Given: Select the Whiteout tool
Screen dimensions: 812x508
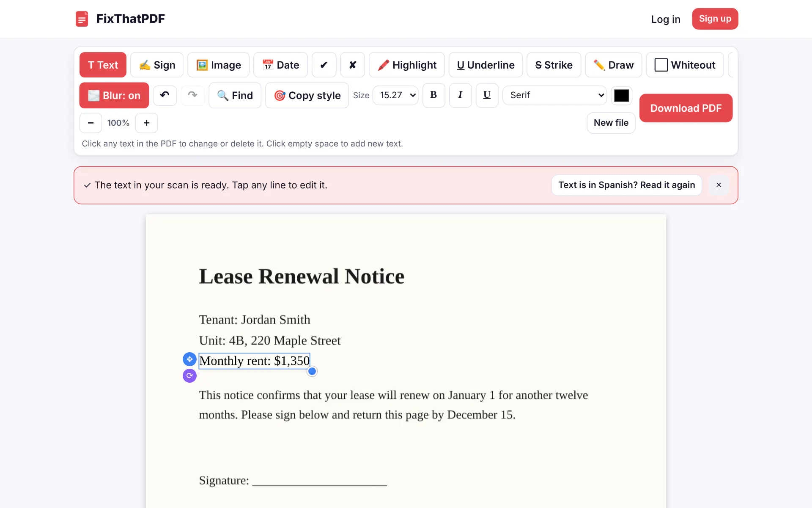Looking at the screenshot, I should [x=685, y=65].
